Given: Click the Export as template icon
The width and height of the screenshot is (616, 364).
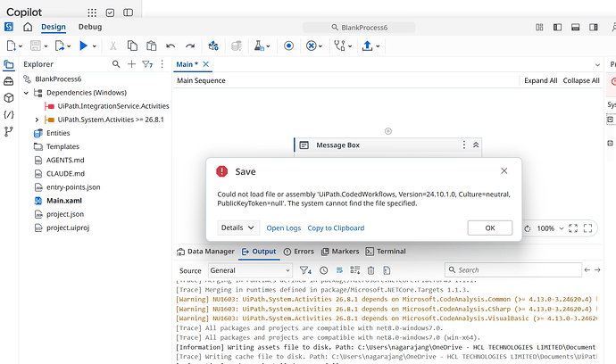Looking at the screenshot, I should [x=59, y=45].
